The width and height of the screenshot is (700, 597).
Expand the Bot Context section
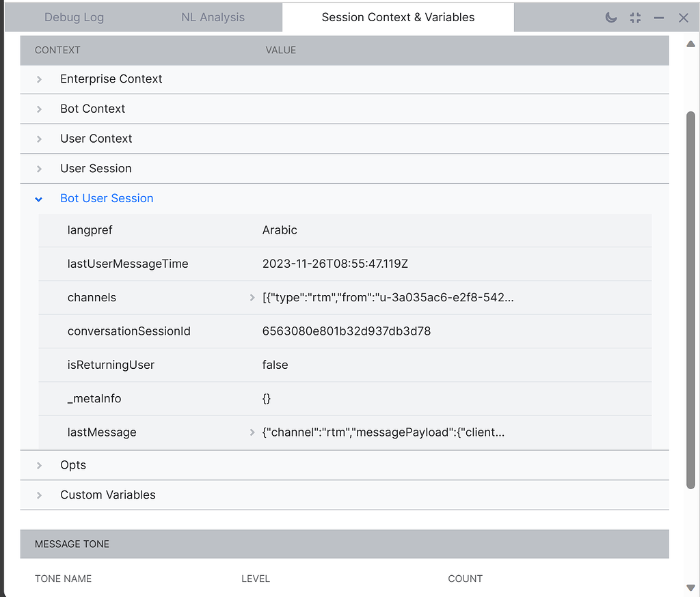point(38,109)
